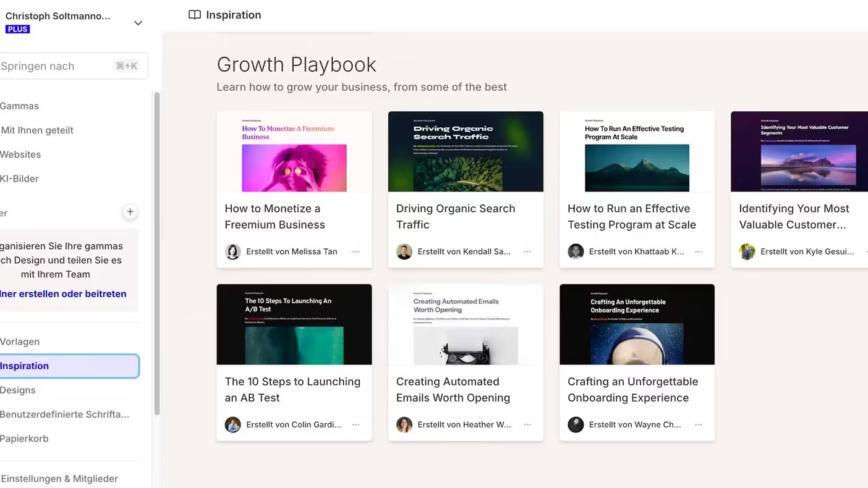Expand the workspace switcher chevron

(138, 23)
